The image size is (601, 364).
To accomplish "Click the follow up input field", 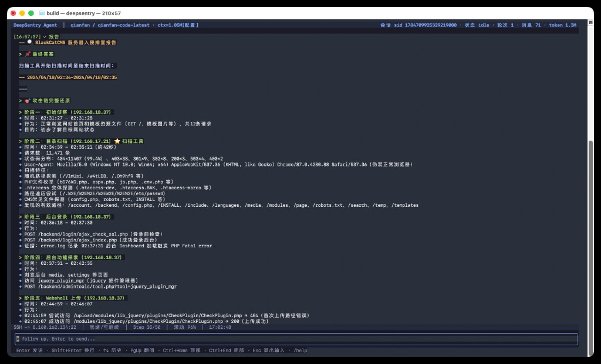I will [296, 339].
